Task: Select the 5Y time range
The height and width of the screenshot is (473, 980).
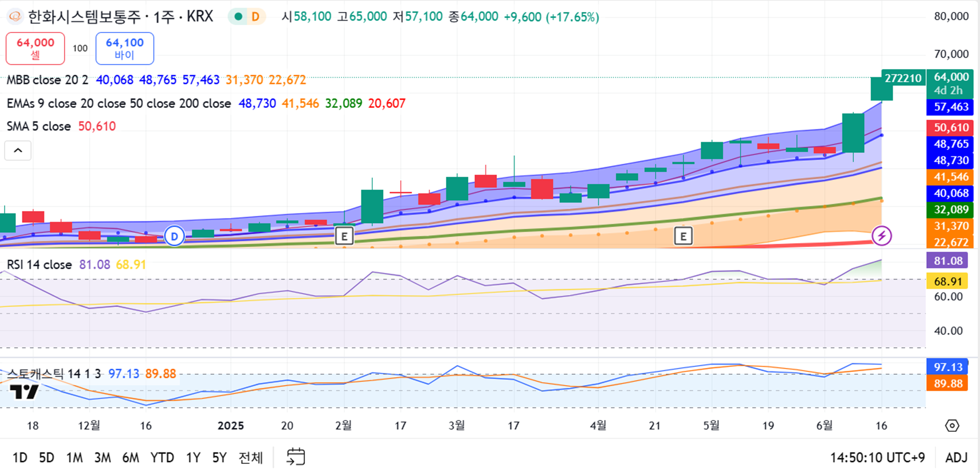Action: coord(219,458)
